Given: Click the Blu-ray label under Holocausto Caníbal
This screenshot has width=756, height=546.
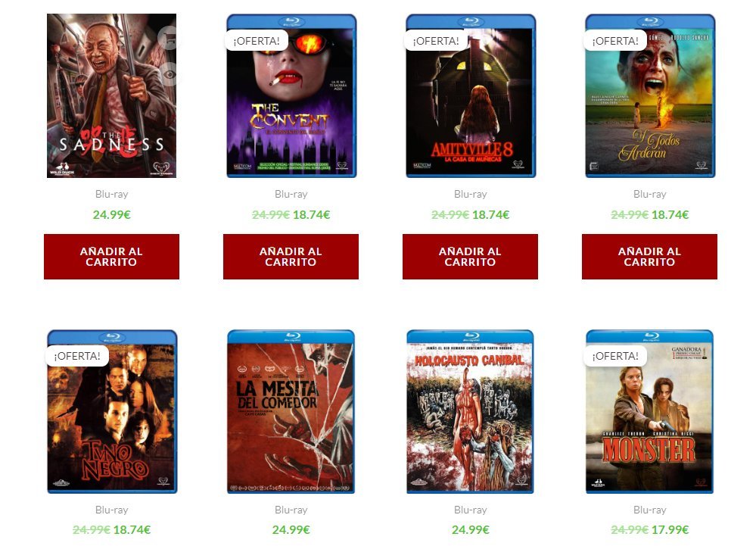Looking at the screenshot, I should 470,510.
